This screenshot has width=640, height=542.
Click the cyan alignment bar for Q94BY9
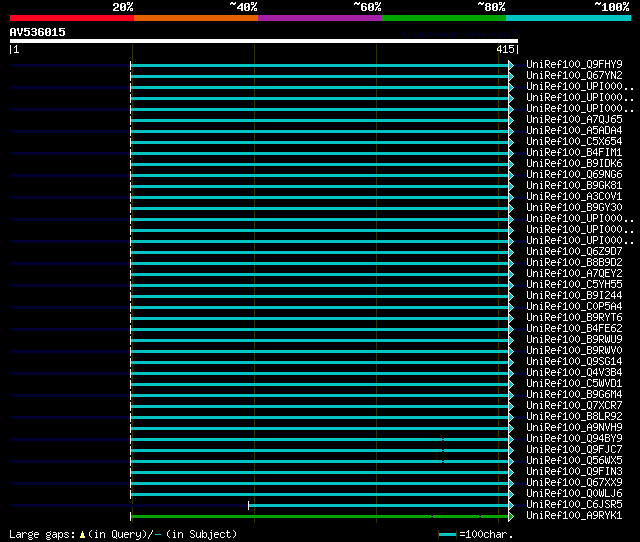[320, 440]
